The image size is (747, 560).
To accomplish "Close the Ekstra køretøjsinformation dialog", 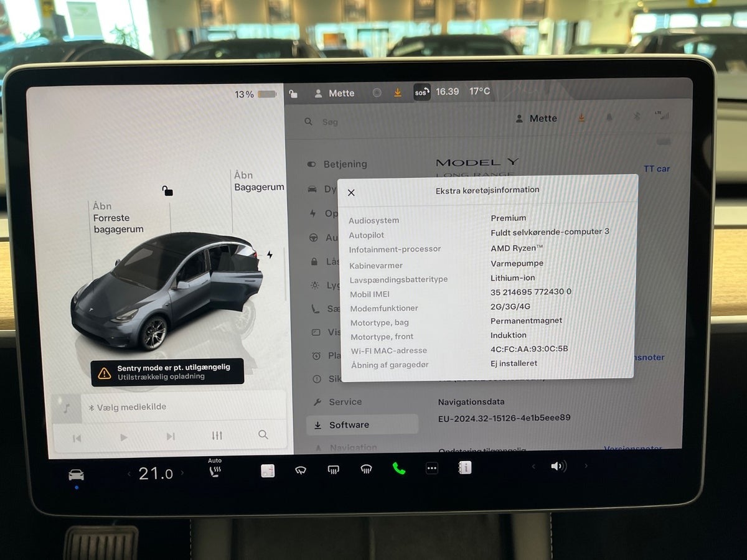I will point(351,193).
